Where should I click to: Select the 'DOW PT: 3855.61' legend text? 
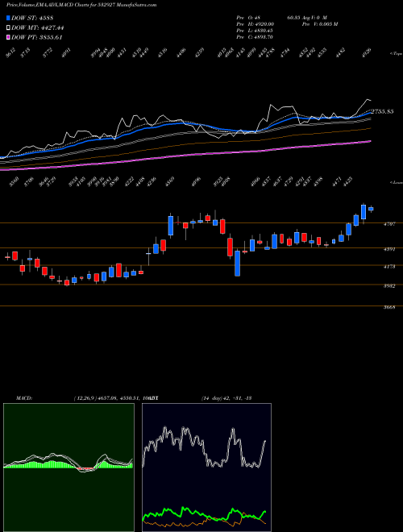click(x=37, y=37)
